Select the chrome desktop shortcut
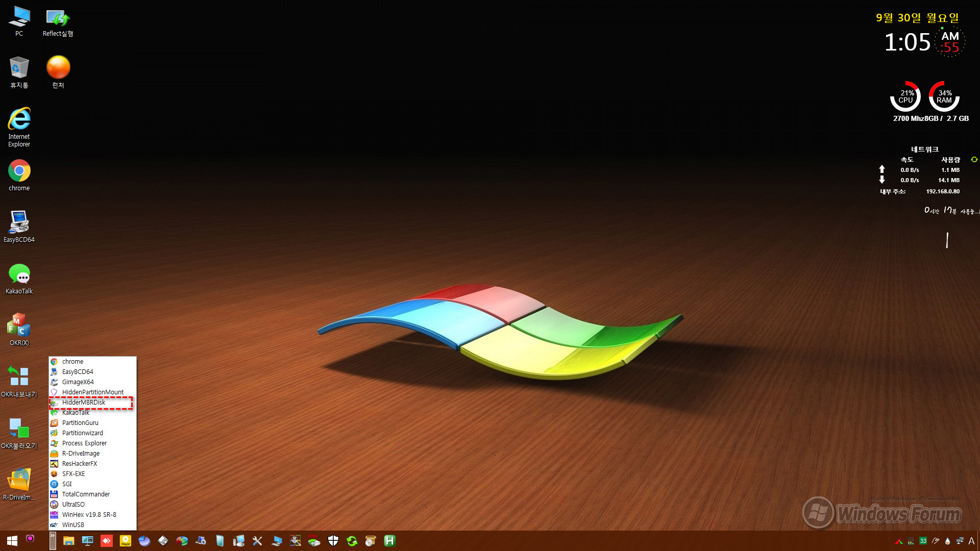Viewport: 980px width, 551px height. [19, 176]
